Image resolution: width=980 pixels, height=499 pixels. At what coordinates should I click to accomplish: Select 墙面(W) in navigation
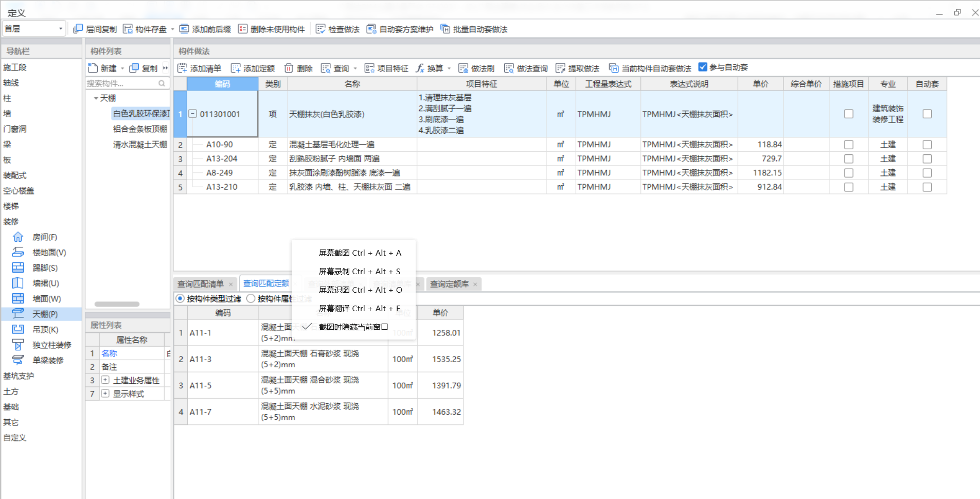(47, 298)
